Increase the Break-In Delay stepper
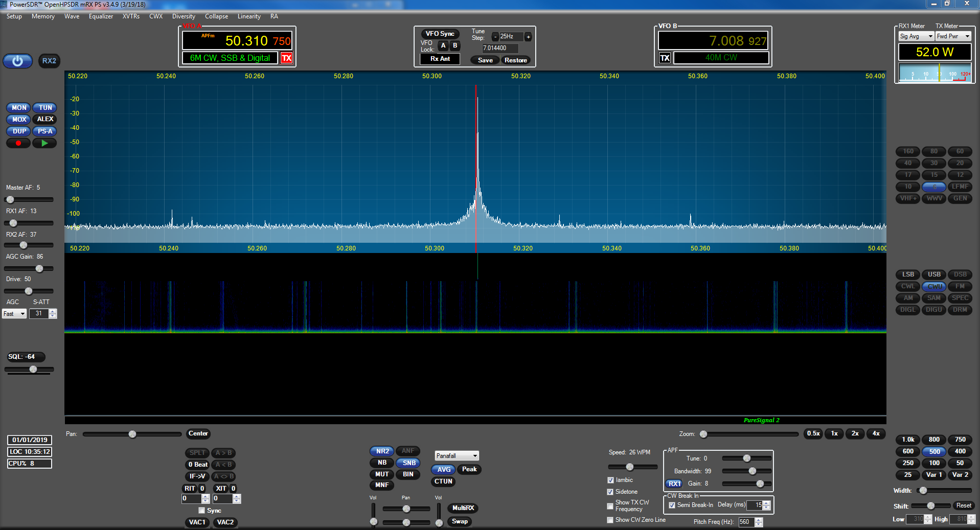 point(766,503)
